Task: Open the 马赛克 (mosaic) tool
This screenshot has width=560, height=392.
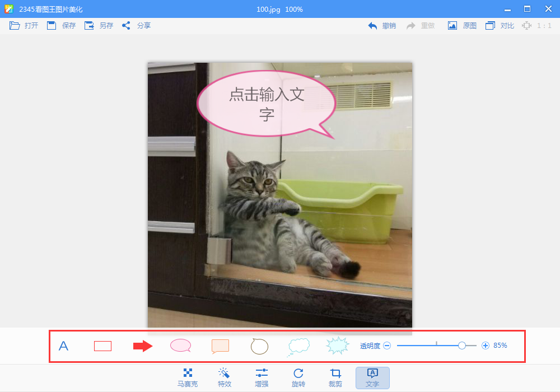Action: [188, 377]
